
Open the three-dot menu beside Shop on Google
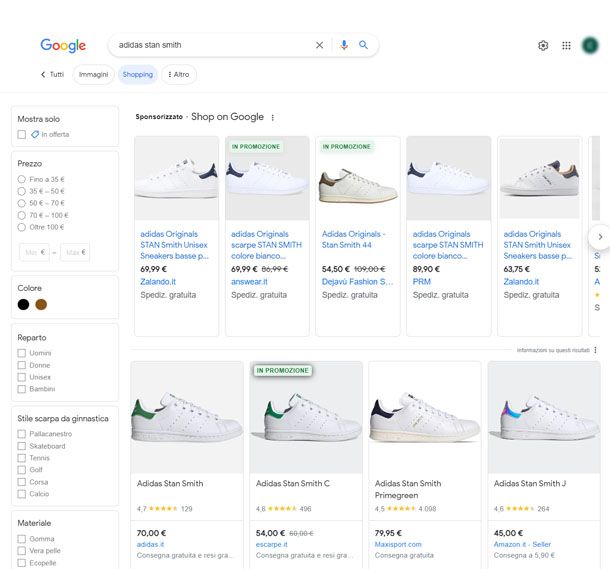click(x=273, y=117)
